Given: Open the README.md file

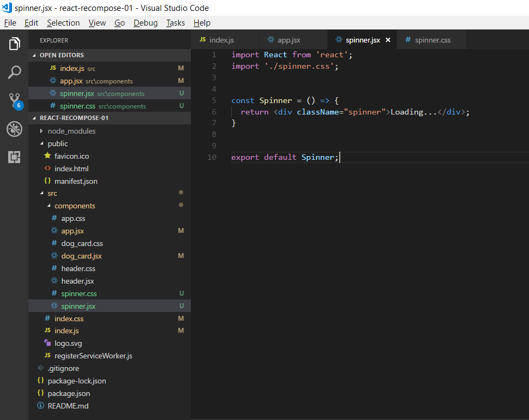Looking at the screenshot, I should (x=69, y=405).
